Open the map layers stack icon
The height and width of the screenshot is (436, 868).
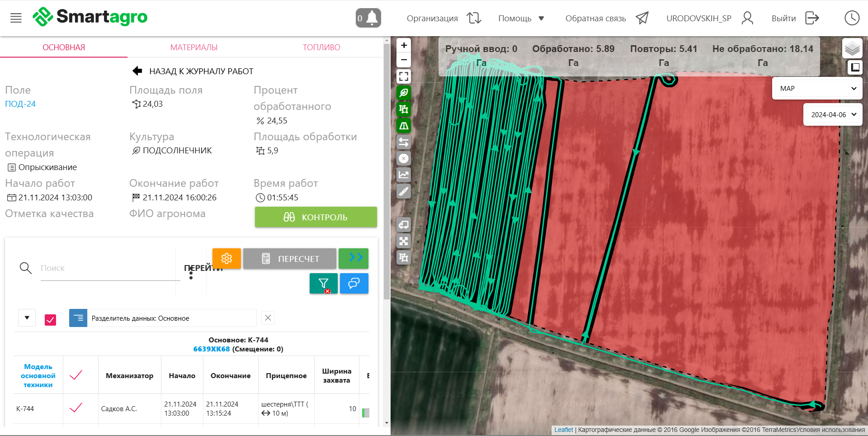852,48
